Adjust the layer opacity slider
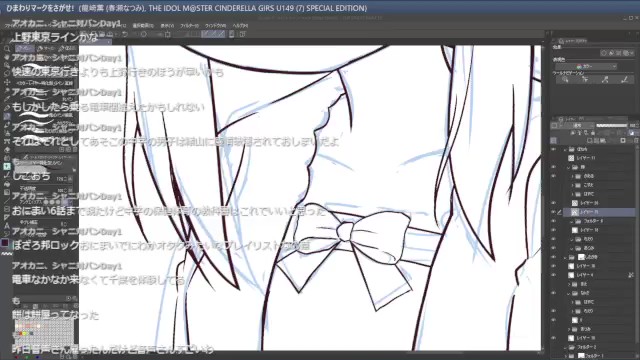Image resolution: width=640 pixels, height=360 pixels. 611,125
